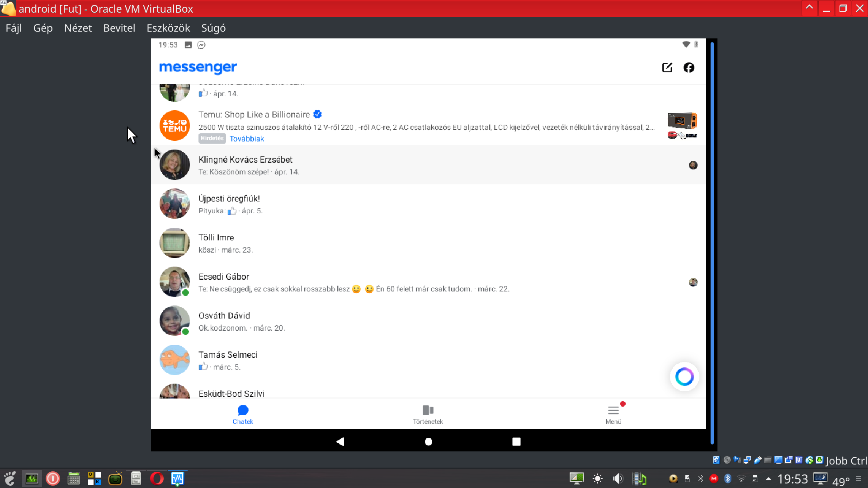Screen dimensions: 868x488
Task: Click the red power shutdown taskbar icon
Action: pos(53,479)
